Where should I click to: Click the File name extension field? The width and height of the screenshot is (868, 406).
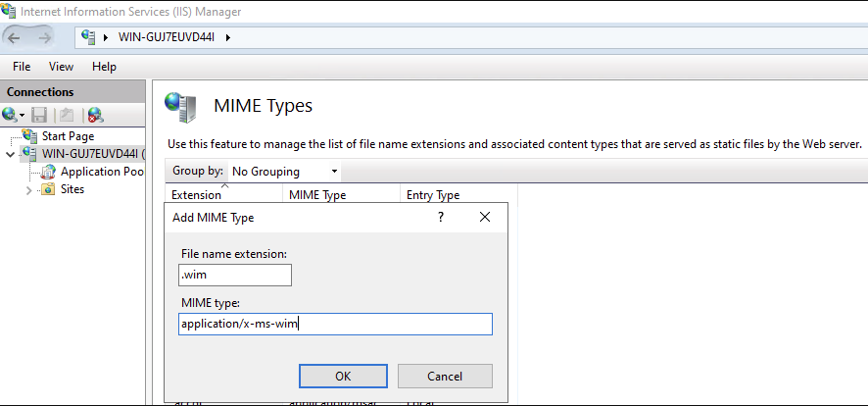[235, 275]
